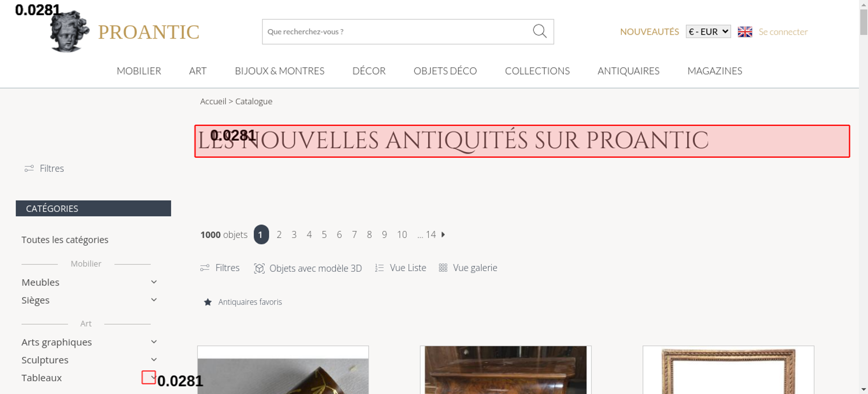The image size is (868, 394).
Task: Click the Se connecter link
Action: [x=783, y=32]
